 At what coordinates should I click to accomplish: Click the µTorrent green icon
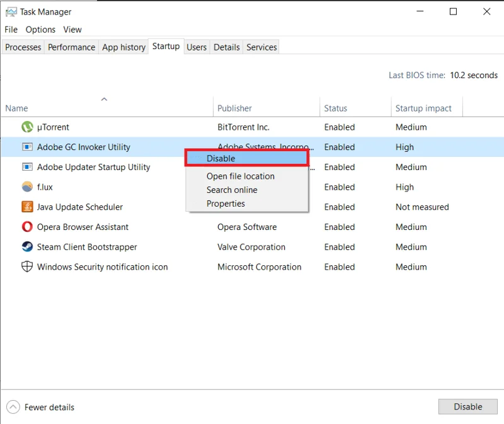click(x=27, y=127)
